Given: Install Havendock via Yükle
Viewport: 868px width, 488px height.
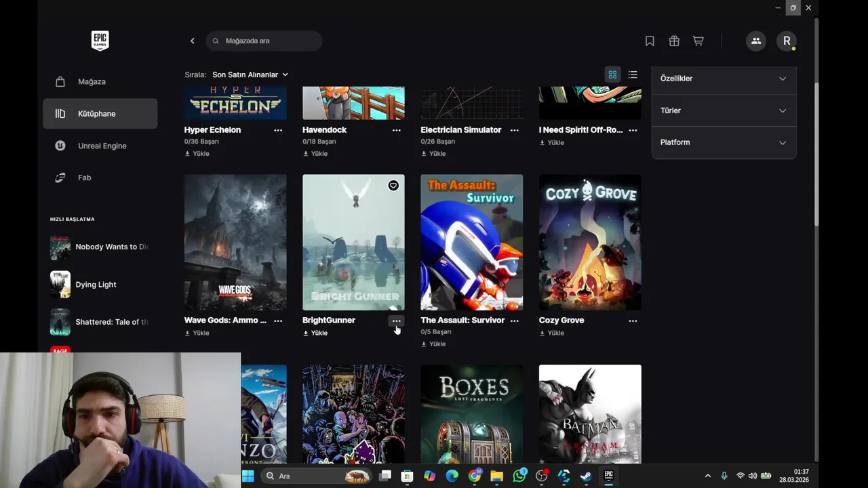Looking at the screenshot, I should pos(315,154).
